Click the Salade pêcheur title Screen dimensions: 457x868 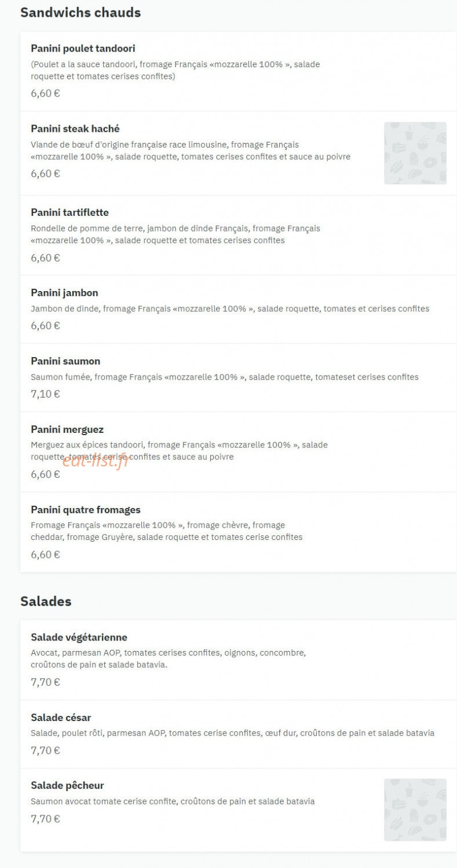click(67, 785)
